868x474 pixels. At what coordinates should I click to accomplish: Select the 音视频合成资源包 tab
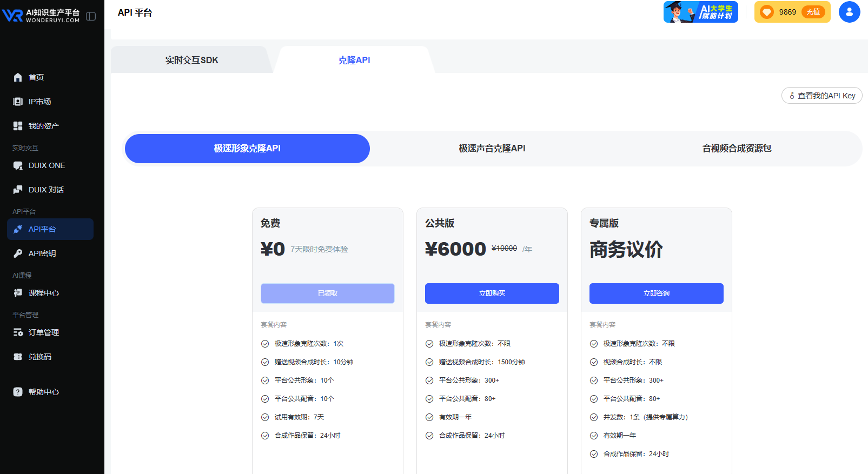point(737,149)
